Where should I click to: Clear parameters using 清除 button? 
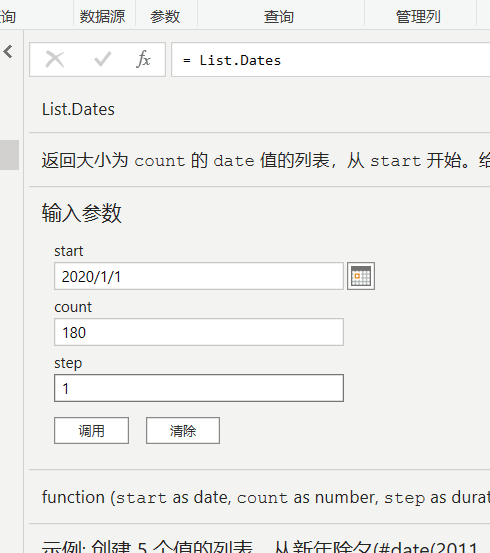coord(183,431)
